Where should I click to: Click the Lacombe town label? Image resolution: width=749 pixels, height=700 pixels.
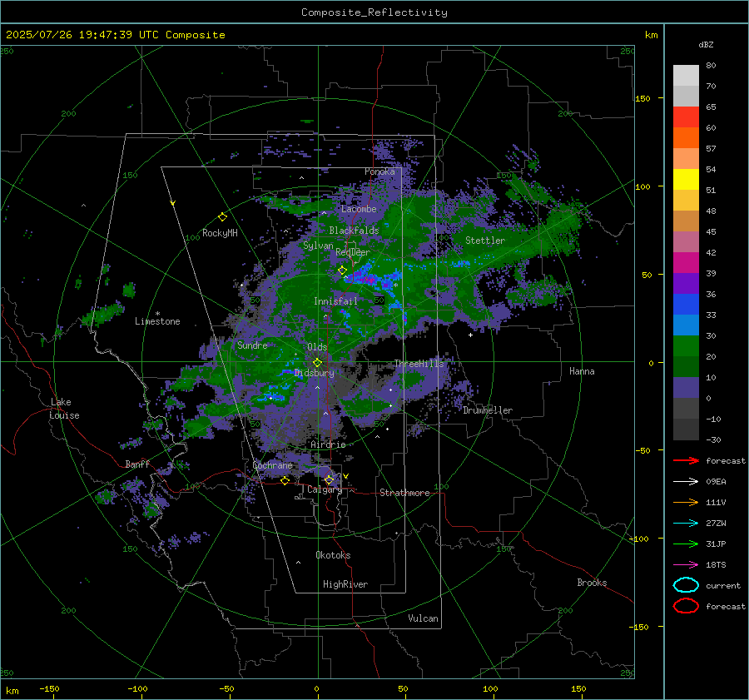coord(359,209)
